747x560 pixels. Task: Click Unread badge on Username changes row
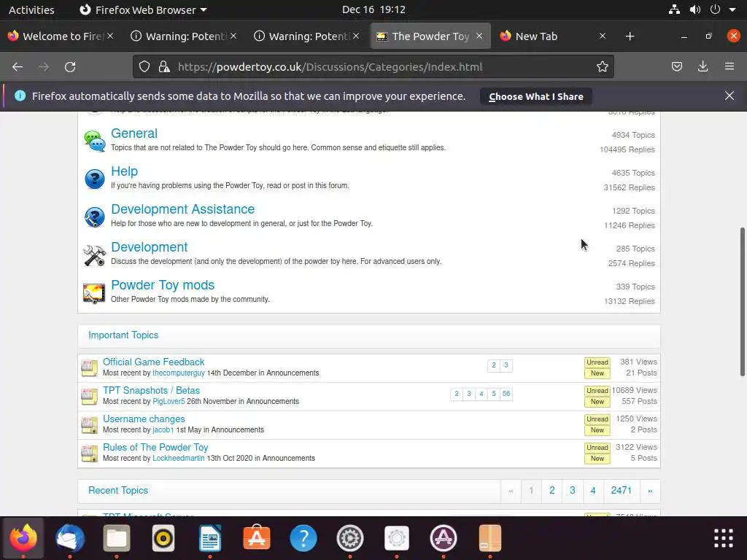point(597,419)
